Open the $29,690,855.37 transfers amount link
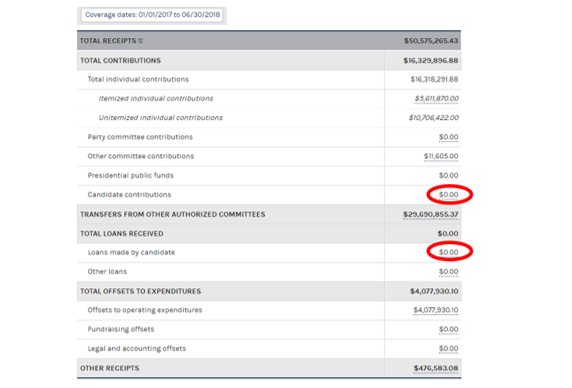The image size is (572, 388). (x=430, y=214)
